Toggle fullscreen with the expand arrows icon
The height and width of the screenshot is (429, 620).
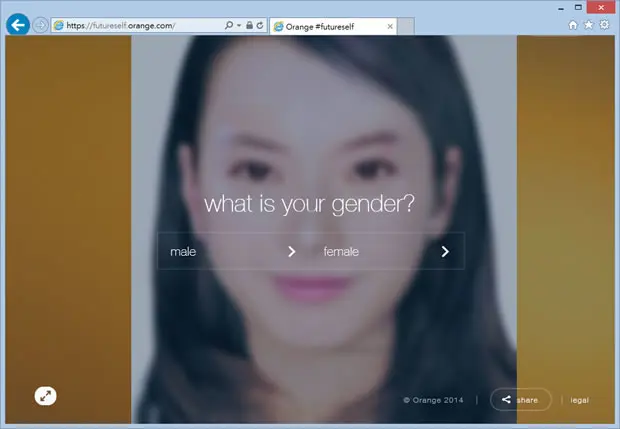click(x=45, y=396)
